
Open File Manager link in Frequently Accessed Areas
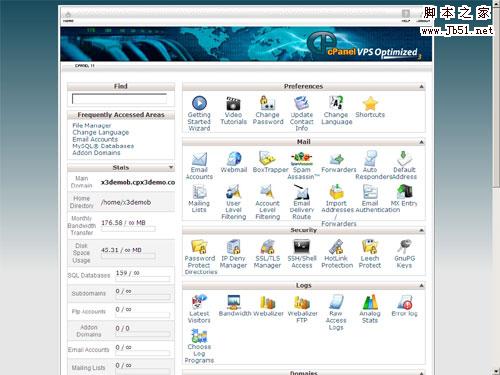92,126
